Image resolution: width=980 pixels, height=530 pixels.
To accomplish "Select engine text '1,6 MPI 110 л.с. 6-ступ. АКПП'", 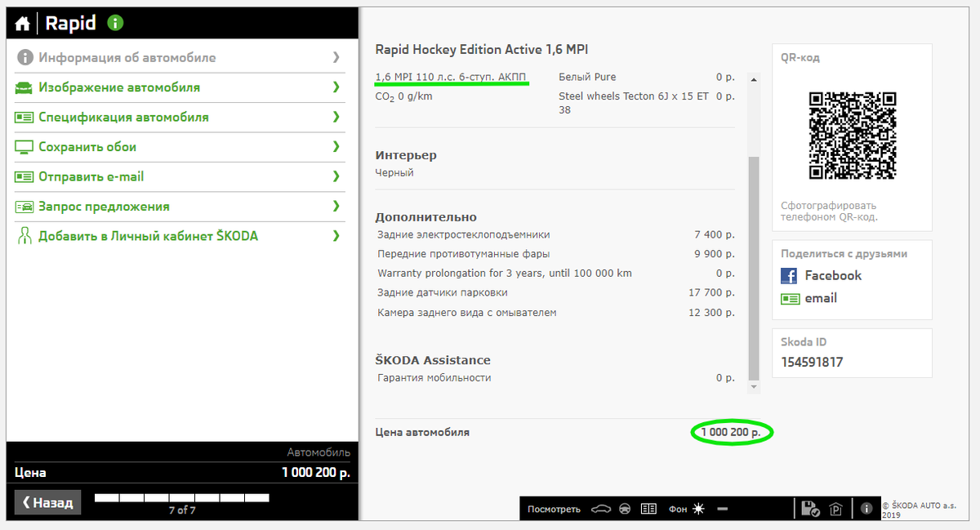I will tap(452, 77).
